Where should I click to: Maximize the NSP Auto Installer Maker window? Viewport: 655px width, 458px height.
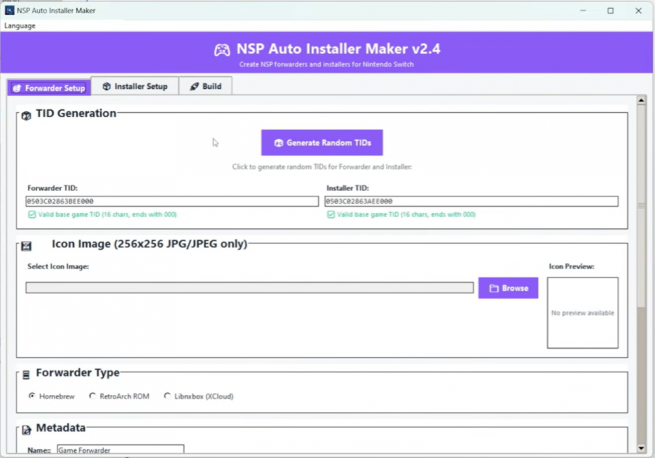click(610, 10)
